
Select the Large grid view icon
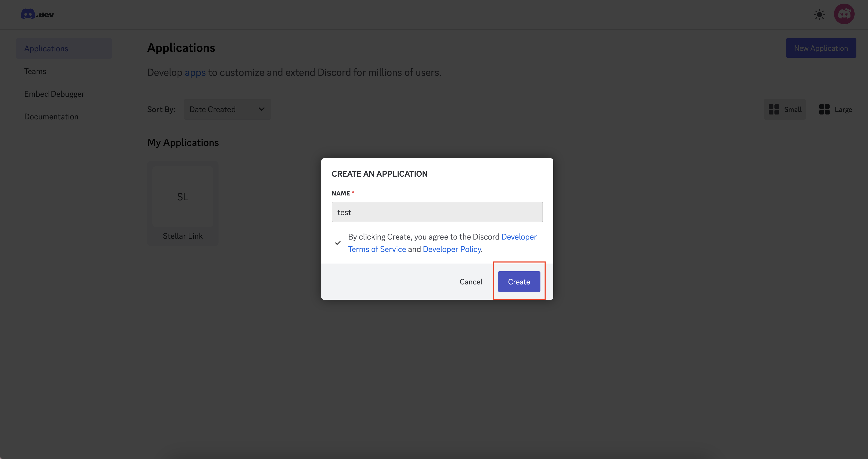824,109
